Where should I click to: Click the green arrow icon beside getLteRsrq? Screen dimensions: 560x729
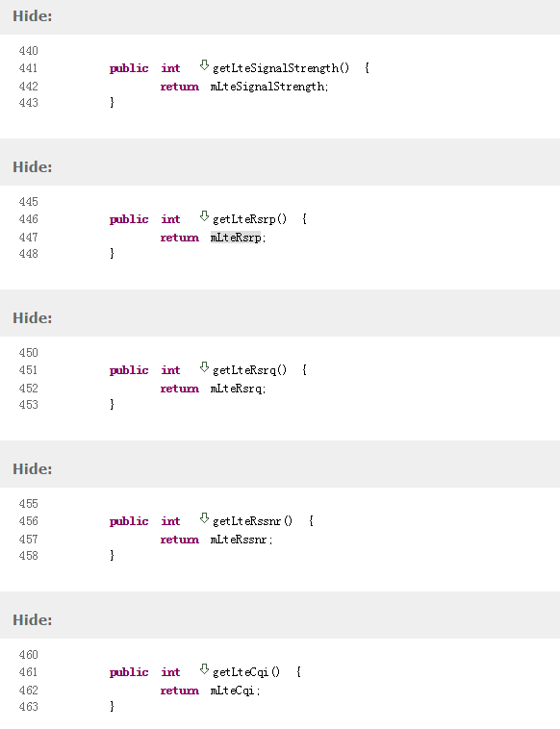[204, 367]
